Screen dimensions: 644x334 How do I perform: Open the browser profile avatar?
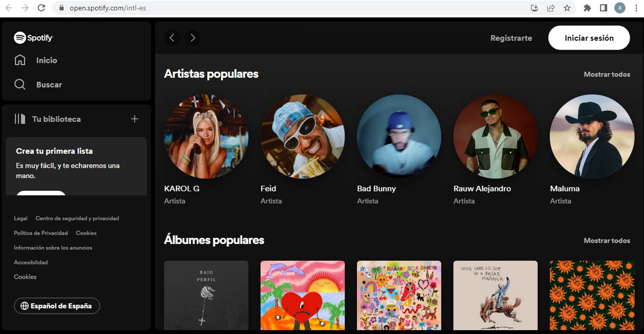point(620,8)
